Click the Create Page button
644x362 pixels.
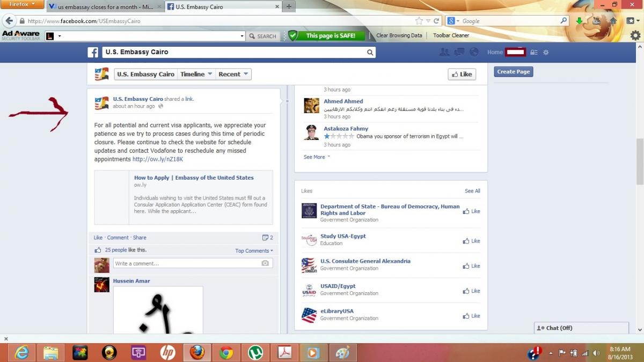[x=514, y=72]
